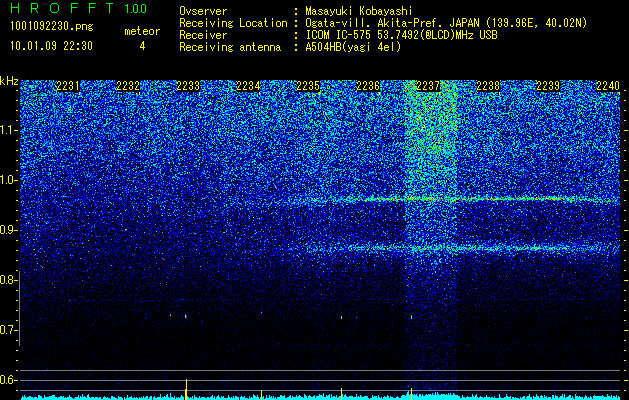Viewport: 629px width, 400px height.
Task: Click the 0.9 frequency axis label
Action: 7,230
